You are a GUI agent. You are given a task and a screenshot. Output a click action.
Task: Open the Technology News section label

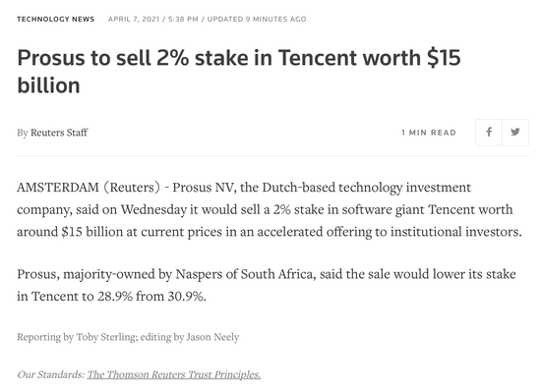[x=55, y=20]
